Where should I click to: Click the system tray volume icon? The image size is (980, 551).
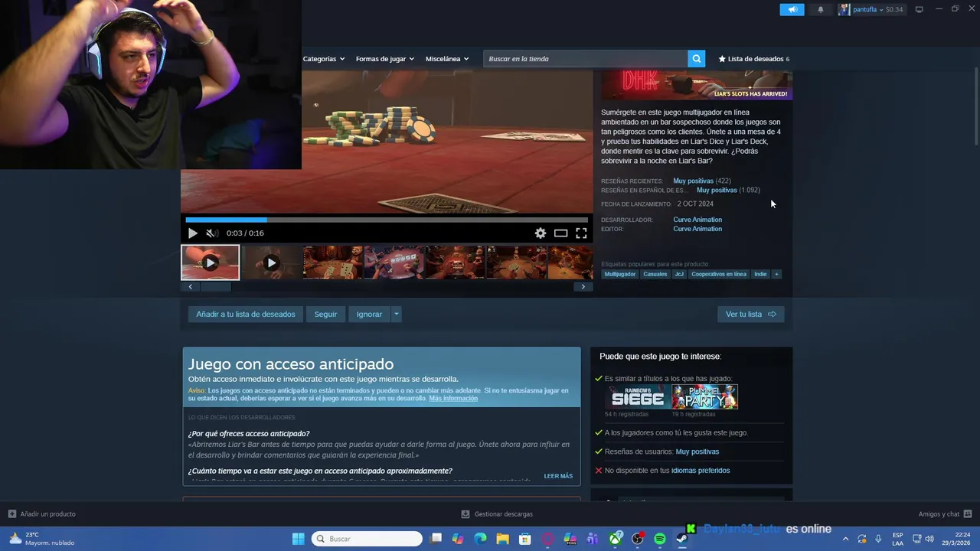[x=929, y=539]
